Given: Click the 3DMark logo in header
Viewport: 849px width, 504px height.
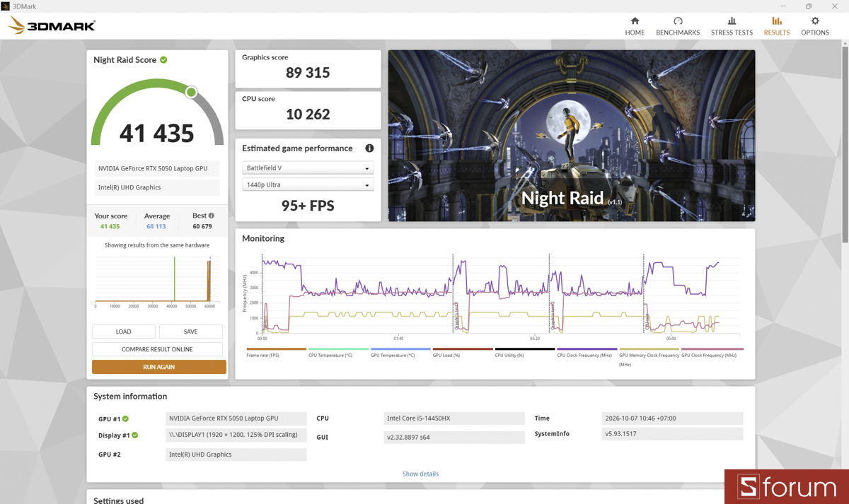Looking at the screenshot, I should [52, 26].
